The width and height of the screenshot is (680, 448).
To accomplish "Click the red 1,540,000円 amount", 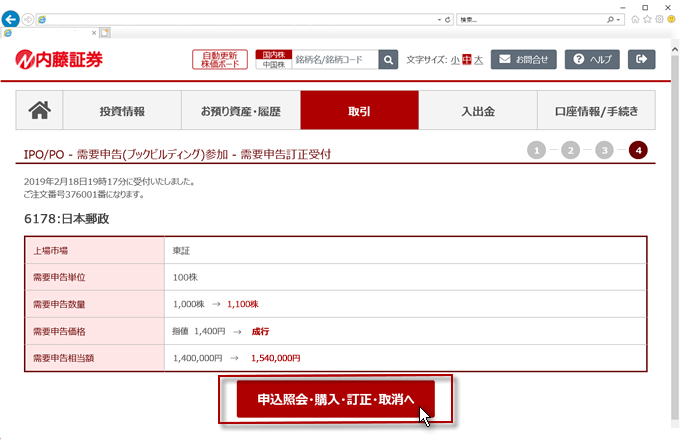I will pos(276,358).
